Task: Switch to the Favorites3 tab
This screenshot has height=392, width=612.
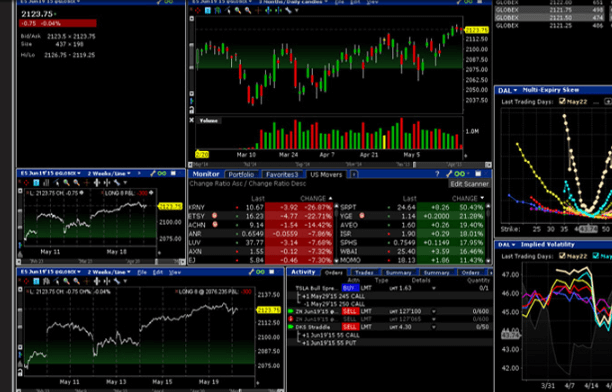Action: (x=282, y=175)
